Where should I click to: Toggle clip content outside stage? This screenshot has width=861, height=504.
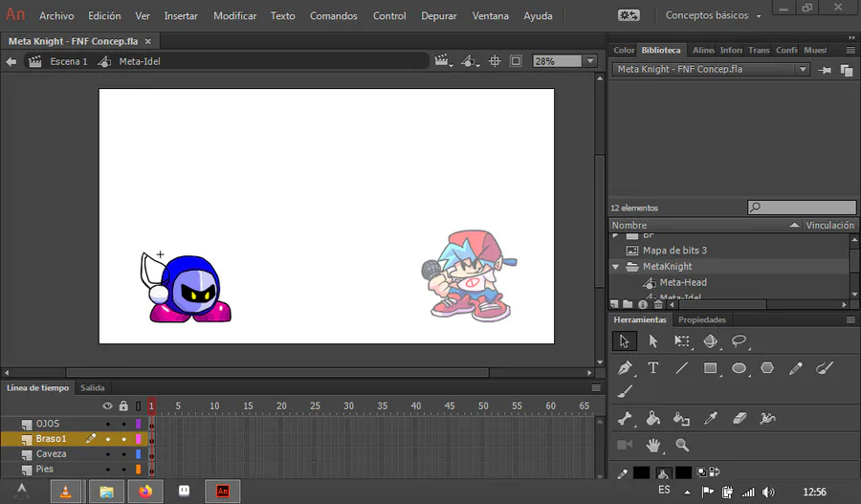[516, 61]
